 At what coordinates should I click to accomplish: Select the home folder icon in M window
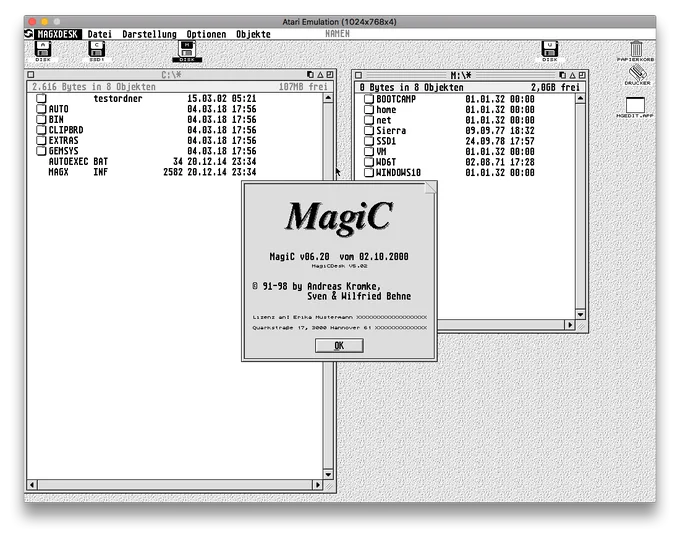click(369, 109)
